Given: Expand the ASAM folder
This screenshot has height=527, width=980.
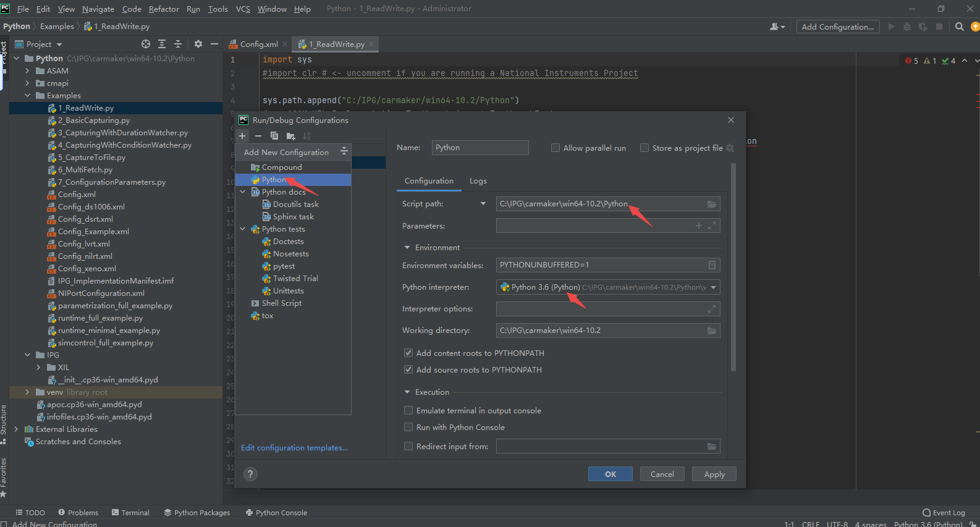Looking at the screenshot, I should pyautogui.click(x=27, y=71).
